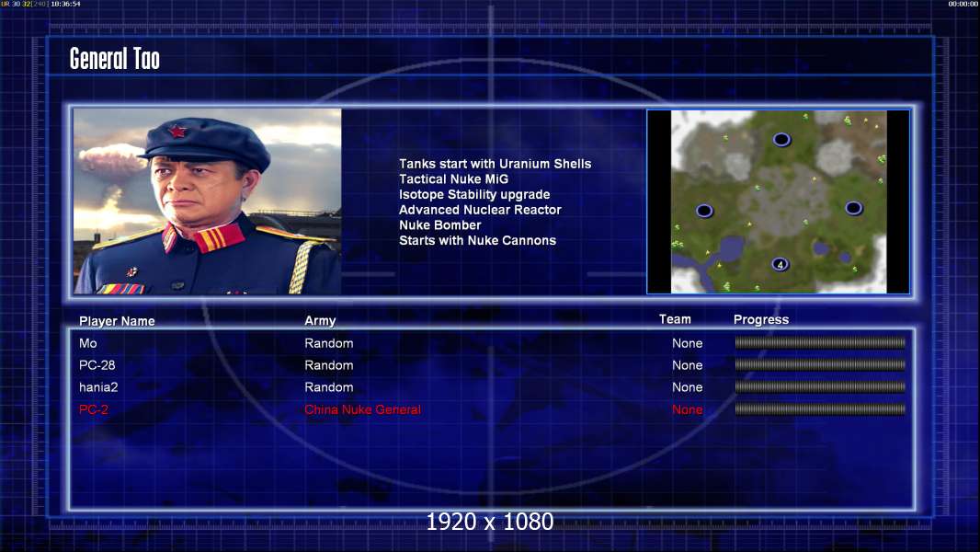Click PC-28's loading progress bar
This screenshot has height=552, width=980.
820,364
